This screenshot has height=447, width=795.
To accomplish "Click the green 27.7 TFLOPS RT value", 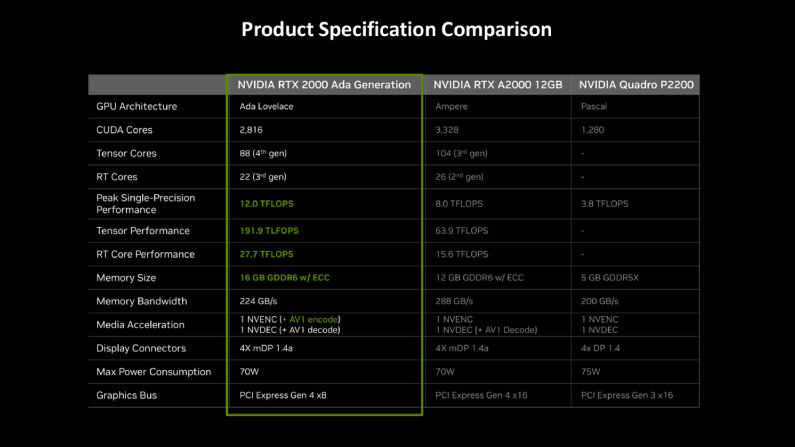I will point(266,254).
